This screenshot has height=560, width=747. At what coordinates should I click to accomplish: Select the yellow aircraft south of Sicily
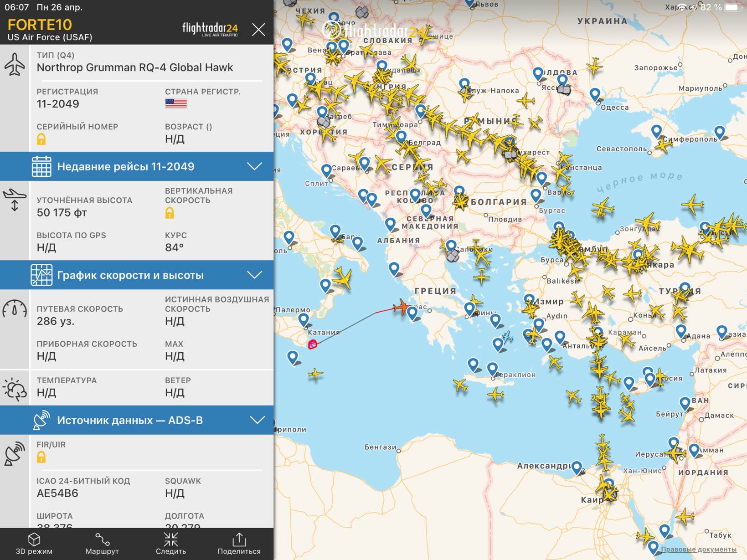[315, 375]
